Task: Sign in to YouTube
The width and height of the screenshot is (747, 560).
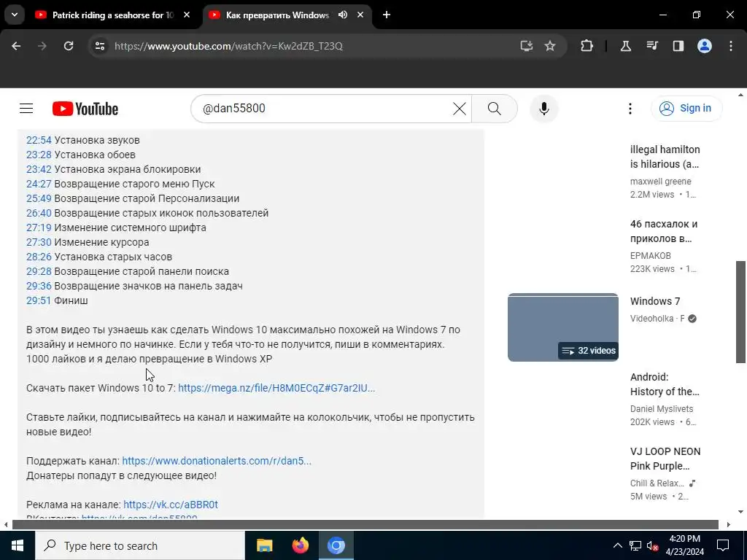Action: 686,109
